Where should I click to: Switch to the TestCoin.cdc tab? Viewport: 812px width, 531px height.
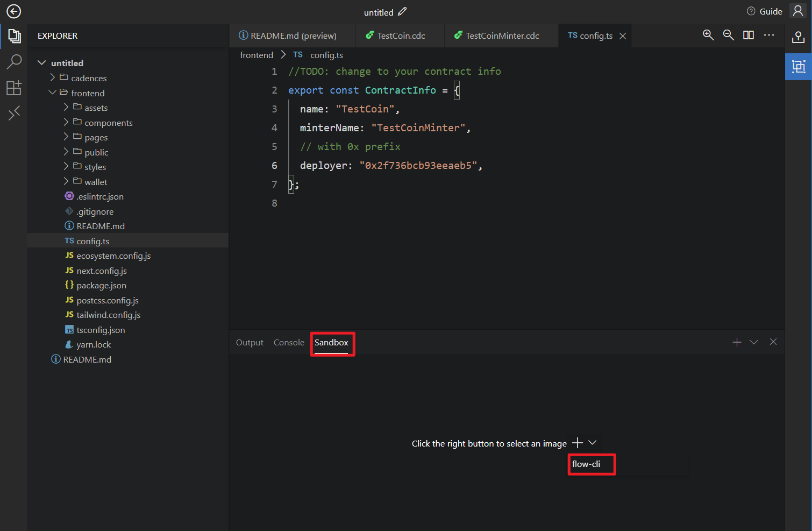400,36
